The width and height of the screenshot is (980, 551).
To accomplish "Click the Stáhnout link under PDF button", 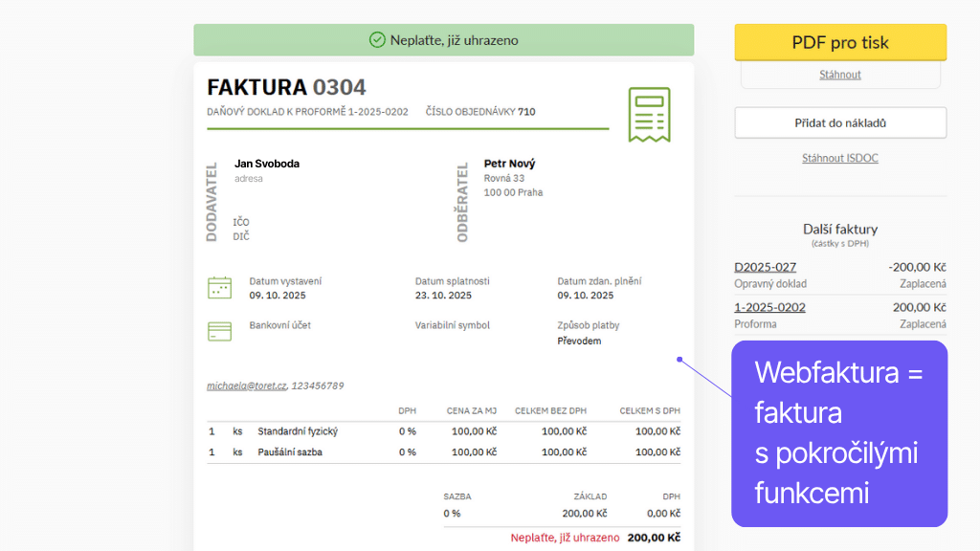I will 839,75.
